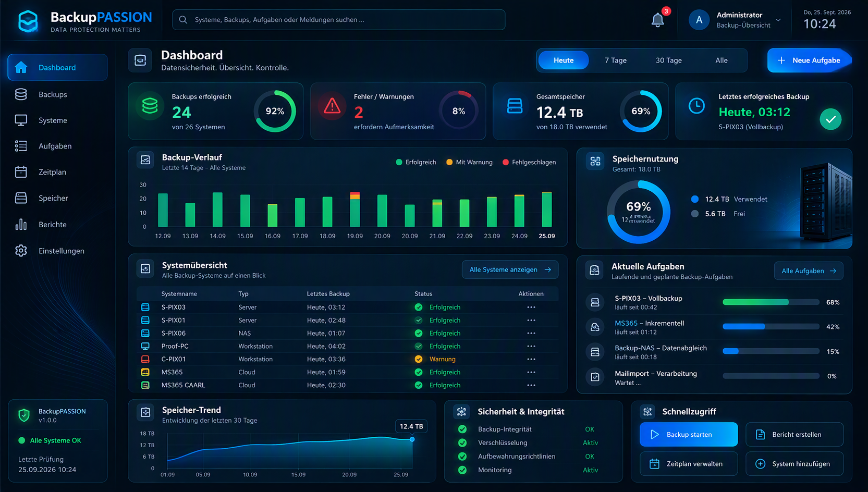Click the yellow MS365 cloud row icon
868x492 pixels.
[145, 372]
